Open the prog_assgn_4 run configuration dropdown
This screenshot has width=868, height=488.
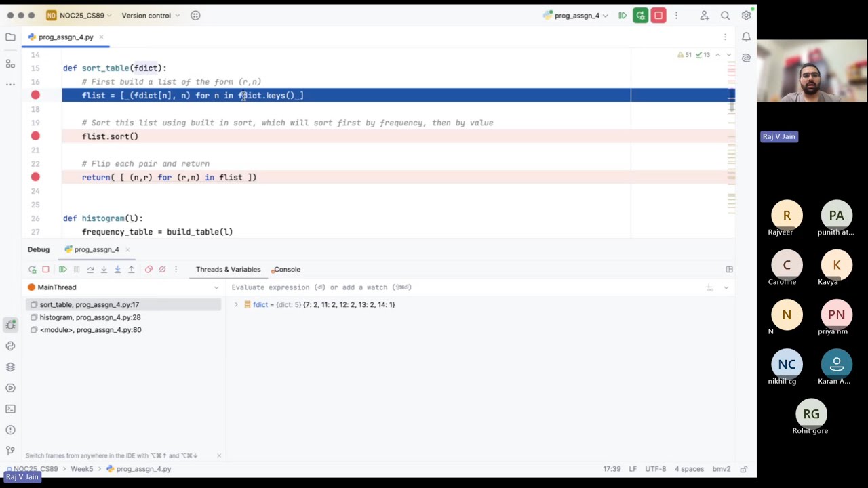(575, 16)
